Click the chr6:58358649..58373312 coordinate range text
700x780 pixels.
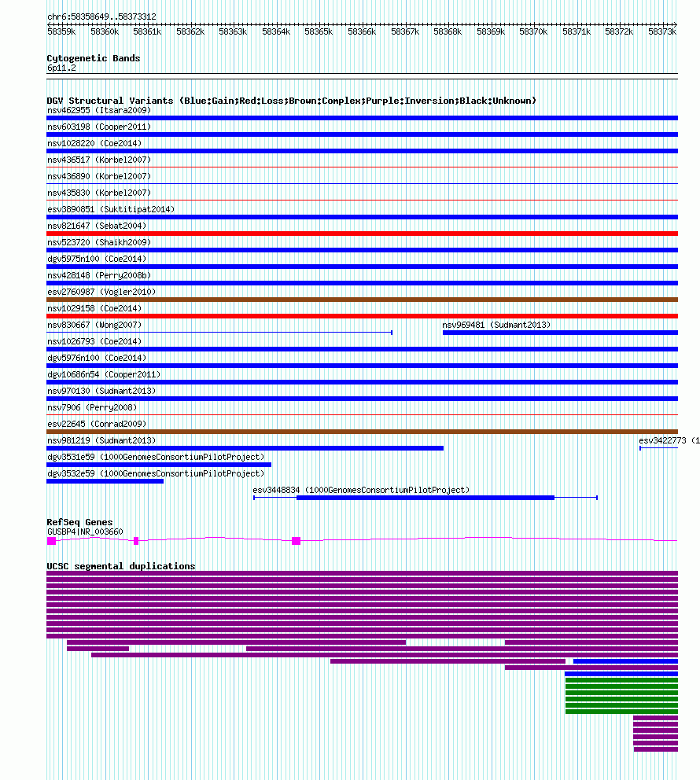(x=102, y=17)
